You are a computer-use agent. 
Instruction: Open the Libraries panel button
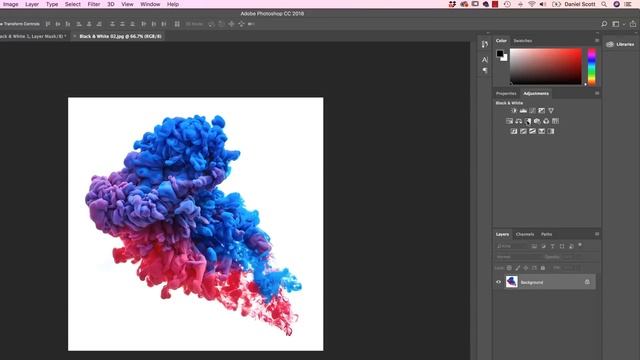[x=620, y=44]
